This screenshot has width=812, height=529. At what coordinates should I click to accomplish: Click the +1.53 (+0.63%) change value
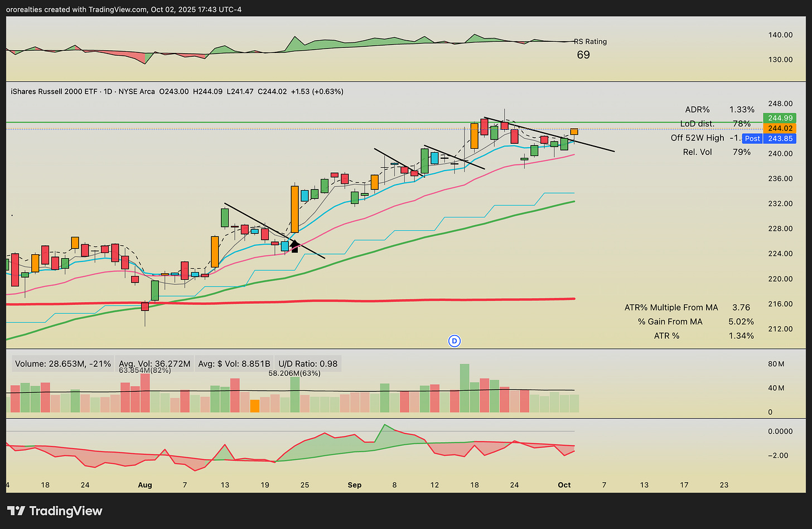click(317, 91)
